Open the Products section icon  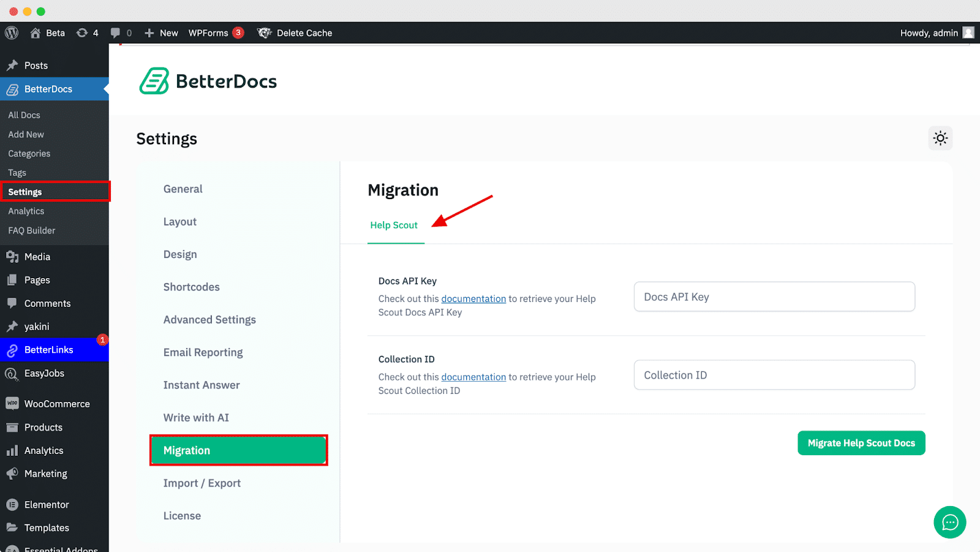(12, 427)
